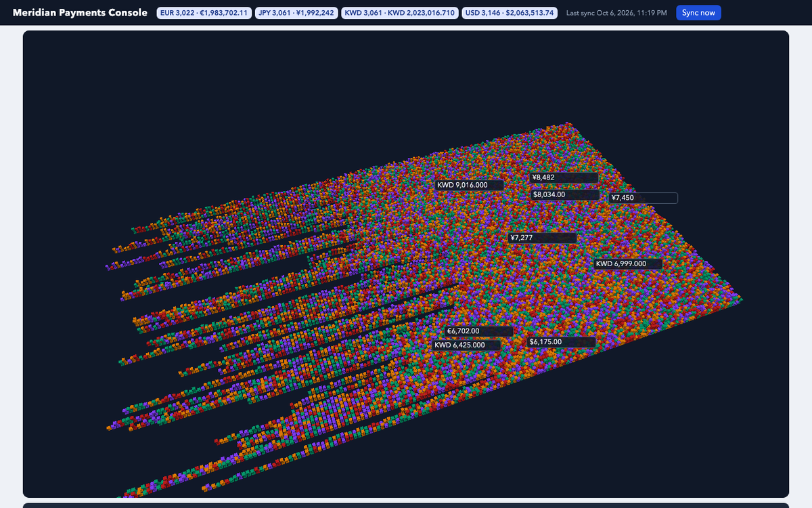This screenshot has width=812, height=508.
Task: Click the KWD 6,425.000 label
Action: 467,345
